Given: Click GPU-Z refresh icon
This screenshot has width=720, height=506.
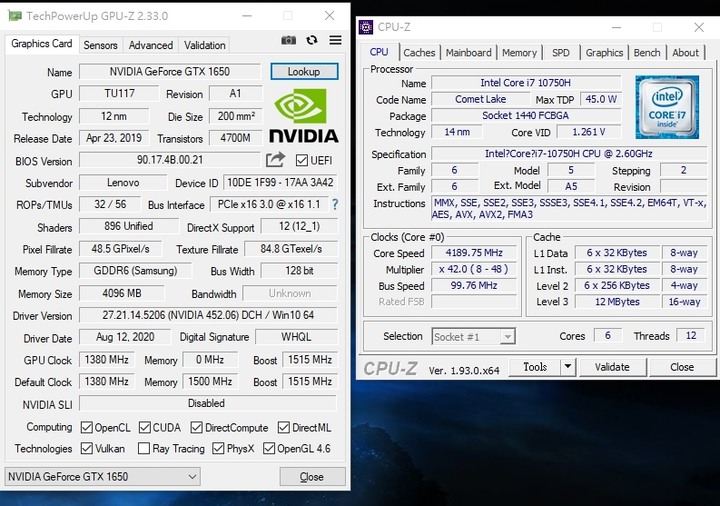Looking at the screenshot, I should [312, 40].
